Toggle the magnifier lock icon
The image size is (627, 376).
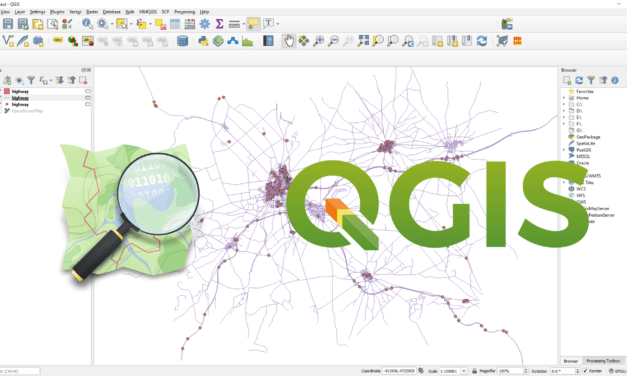[474, 371]
